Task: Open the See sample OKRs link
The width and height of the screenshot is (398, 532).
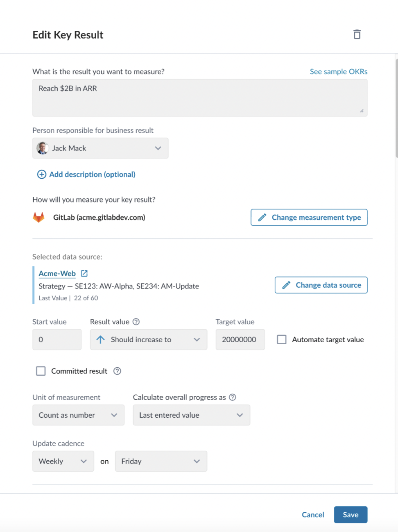Action: 339,71
